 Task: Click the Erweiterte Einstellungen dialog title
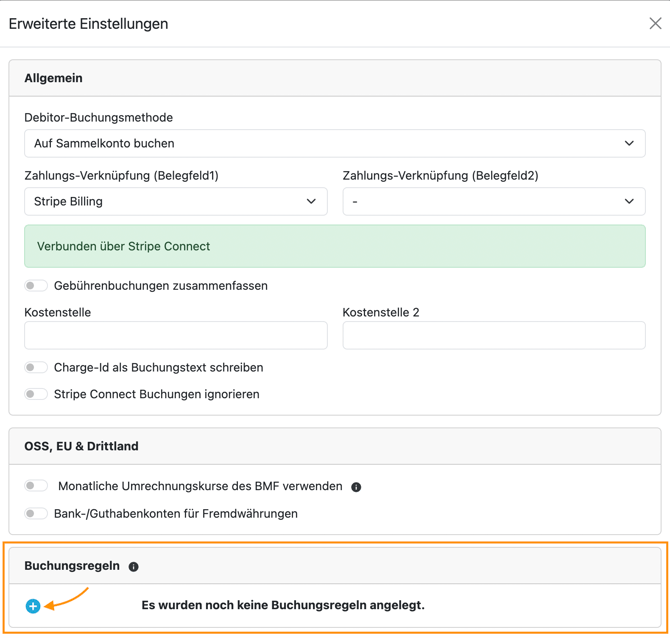tap(88, 24)
